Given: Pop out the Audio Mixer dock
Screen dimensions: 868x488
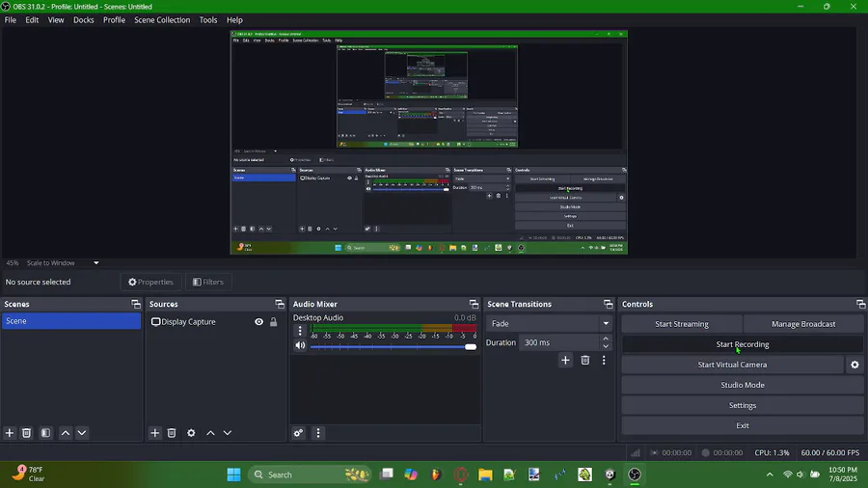Looking at the screenshot, I should (x=474, y=304).
